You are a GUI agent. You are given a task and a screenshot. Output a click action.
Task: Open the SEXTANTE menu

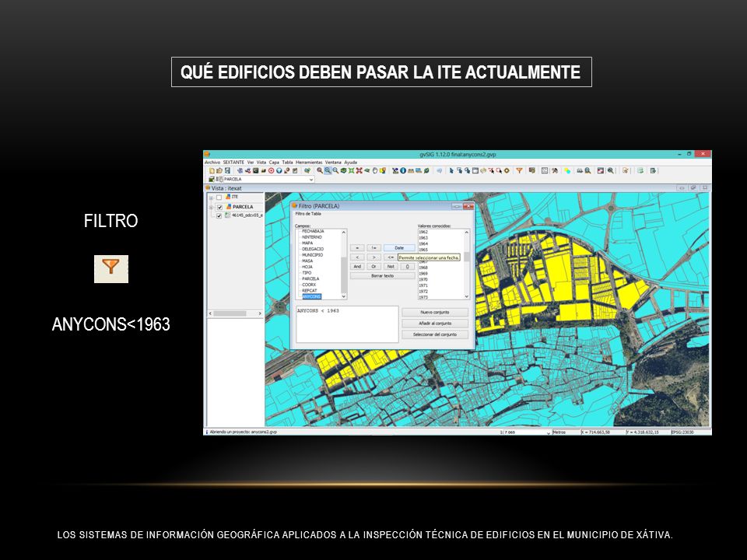[x=233, y=163]
